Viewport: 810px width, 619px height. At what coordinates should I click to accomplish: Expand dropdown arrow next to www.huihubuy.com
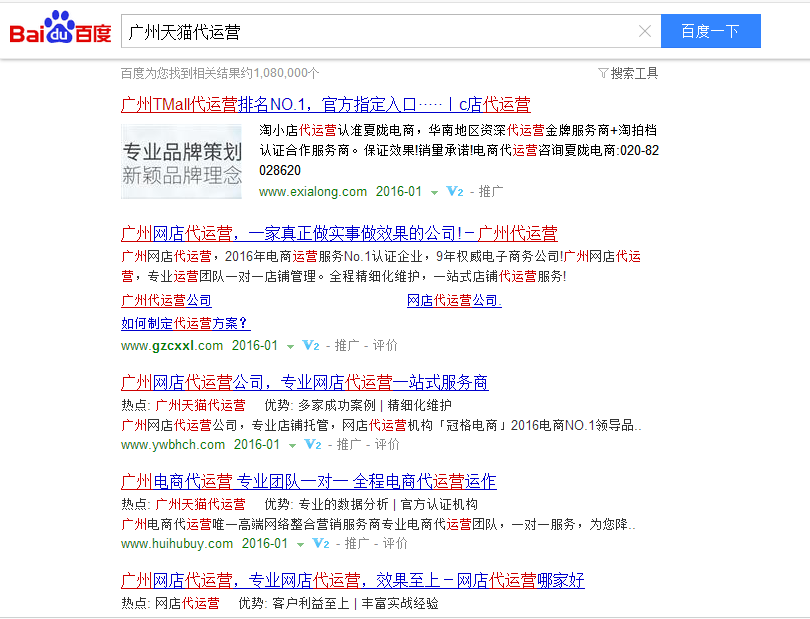(300, 545)
